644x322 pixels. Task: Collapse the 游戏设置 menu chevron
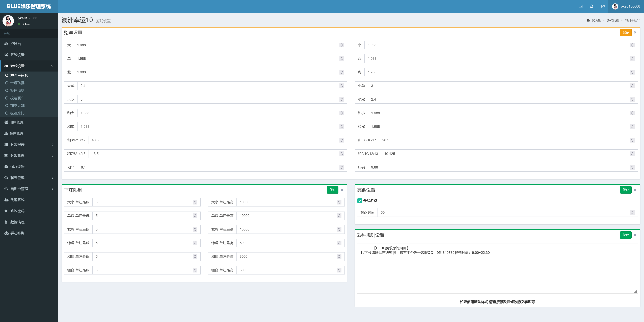[52, 66]
